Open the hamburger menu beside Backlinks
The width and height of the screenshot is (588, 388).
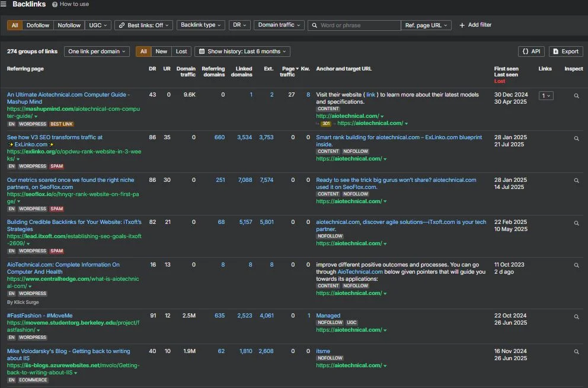[4, 4]
